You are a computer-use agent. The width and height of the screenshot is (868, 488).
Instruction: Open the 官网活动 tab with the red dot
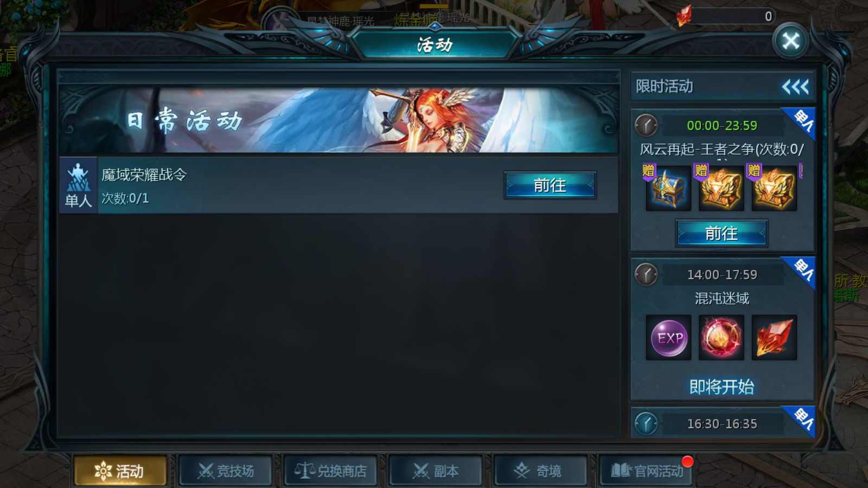pyautogui.click(x=646, y=471)
